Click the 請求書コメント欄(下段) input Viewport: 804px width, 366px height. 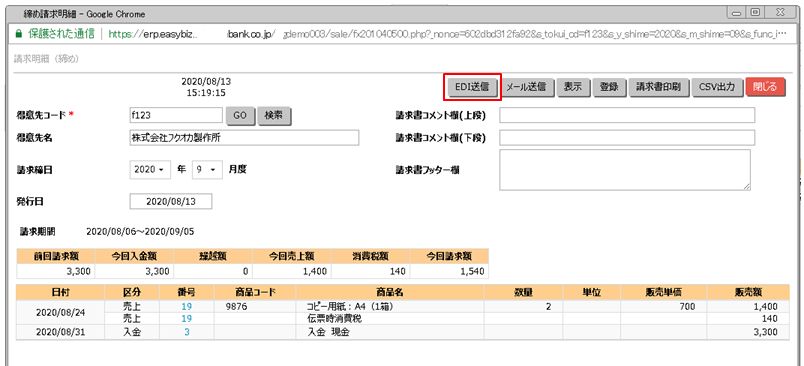click(x=627, y=138)
